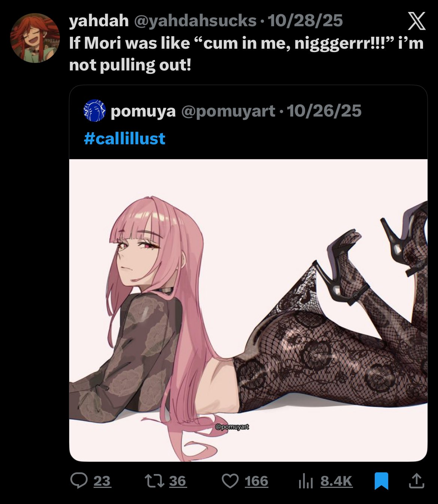The width and height of the screenshot is (438, 504).
Task: Open the 10/26/25 date of quoted post
Action: (x=324, y=111)
